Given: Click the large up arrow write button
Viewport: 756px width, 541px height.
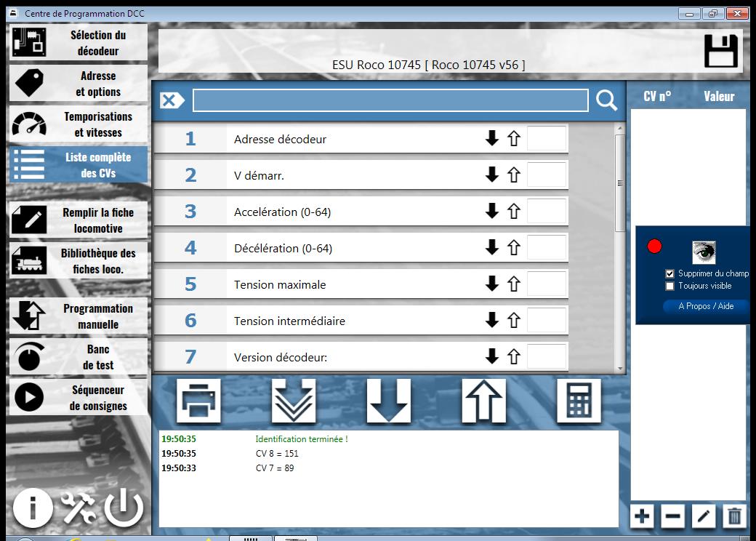Looking at the screenshot, I should 483,401.
